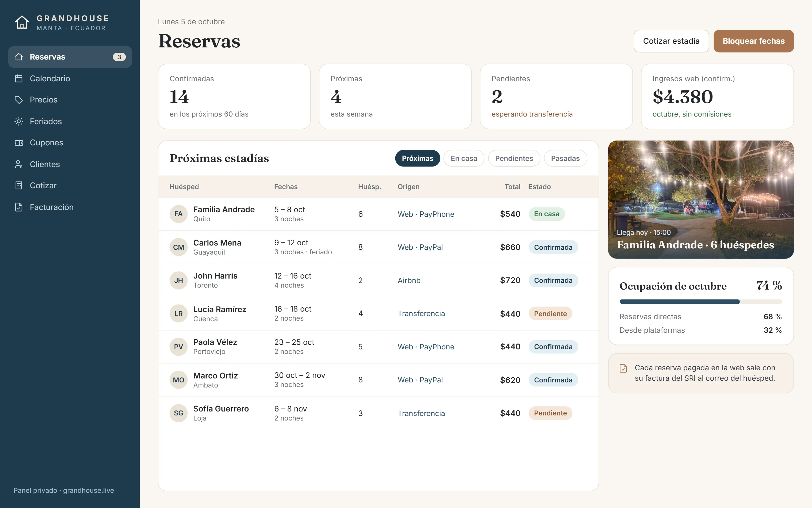Viewport: 812px width, 508px height.
Task: Switch to the En casa filter
Action: click(464, 158)
